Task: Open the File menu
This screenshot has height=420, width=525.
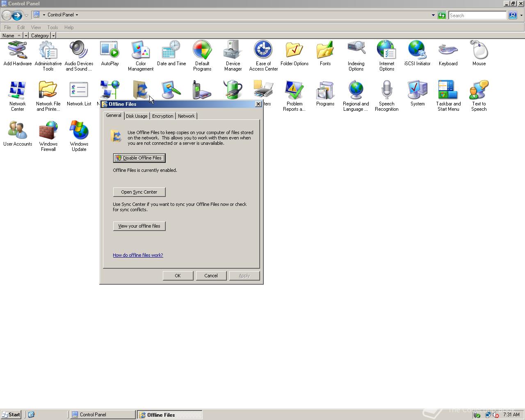Action: [7, 27]
